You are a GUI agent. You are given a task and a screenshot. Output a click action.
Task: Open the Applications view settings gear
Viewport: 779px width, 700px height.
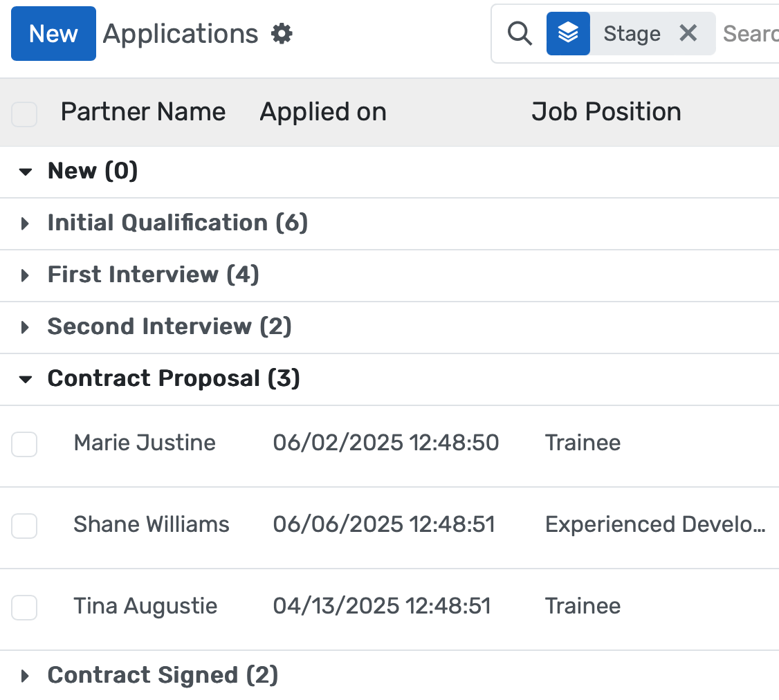coord(282,33)
